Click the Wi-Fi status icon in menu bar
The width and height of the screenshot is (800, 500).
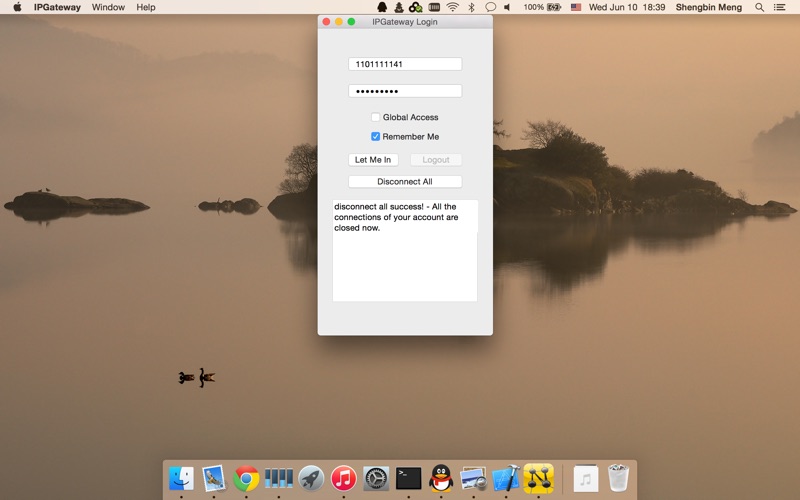[452, 7]
